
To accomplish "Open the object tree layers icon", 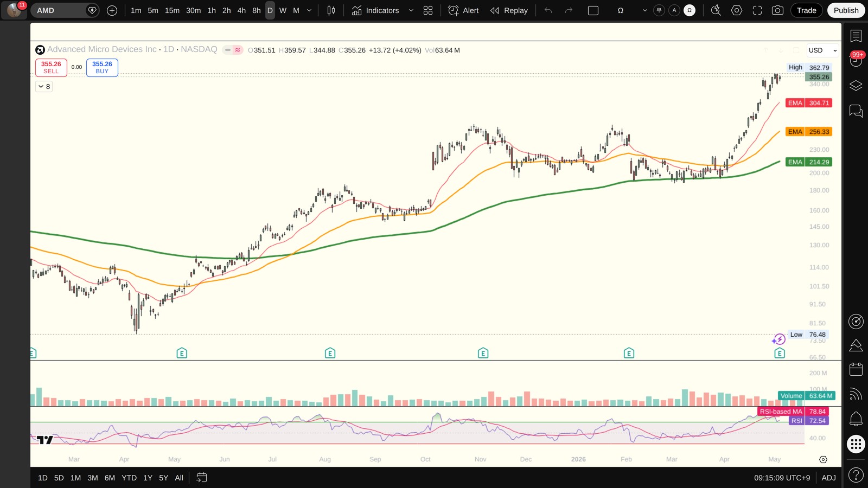I will click(x=856, y=86).
